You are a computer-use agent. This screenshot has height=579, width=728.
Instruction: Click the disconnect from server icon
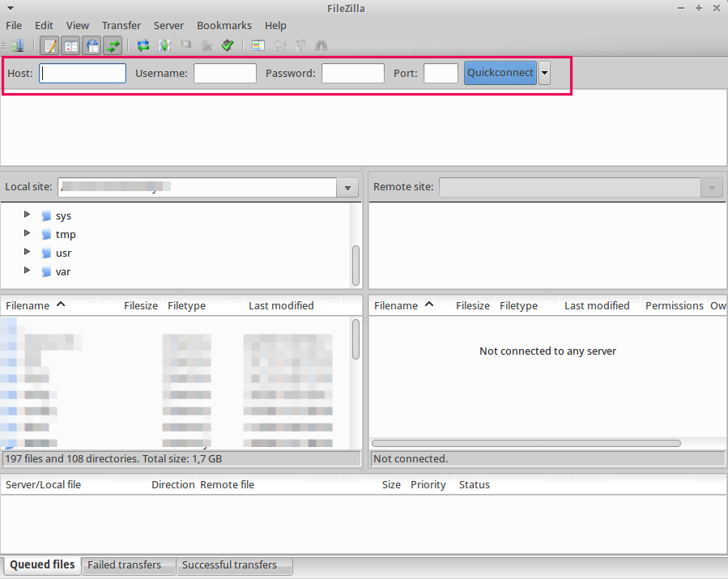click(x=206, y=45)
